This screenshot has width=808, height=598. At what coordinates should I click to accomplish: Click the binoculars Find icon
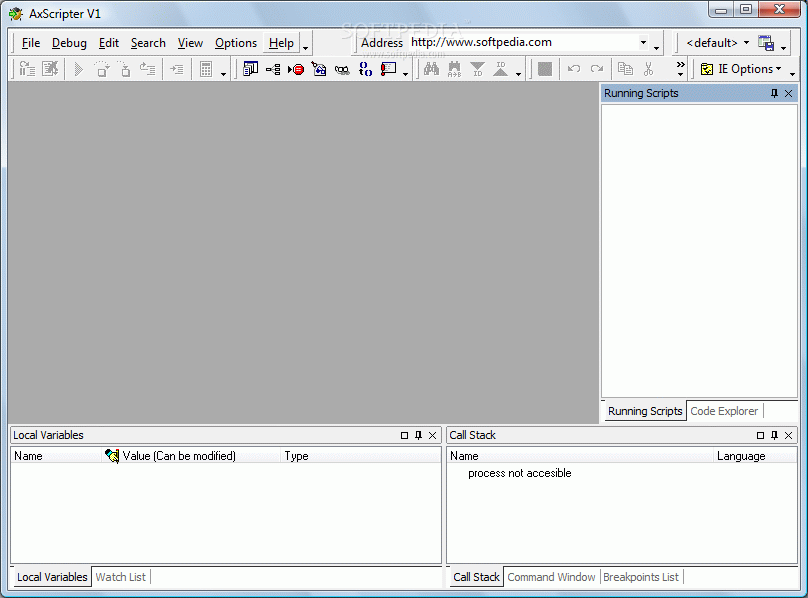pyautogui.click(x=431, y=69)
